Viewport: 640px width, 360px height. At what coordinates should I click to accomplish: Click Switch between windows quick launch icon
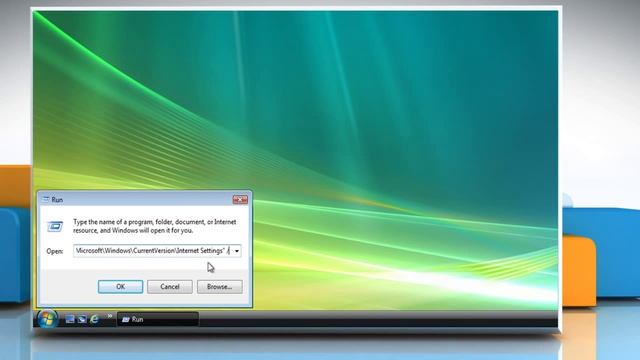[x=82, y=319]
